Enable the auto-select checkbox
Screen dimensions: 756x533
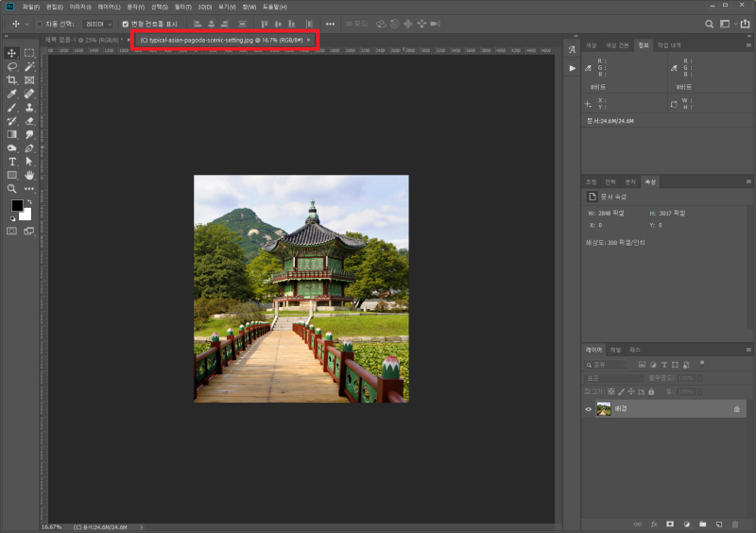pos(40,25)
